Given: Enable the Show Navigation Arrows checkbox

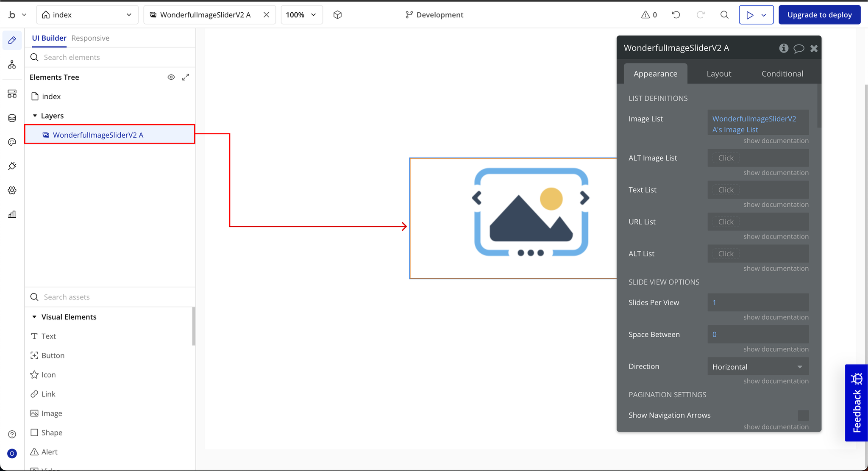Looking at the screenshot, I should [803, 415].
